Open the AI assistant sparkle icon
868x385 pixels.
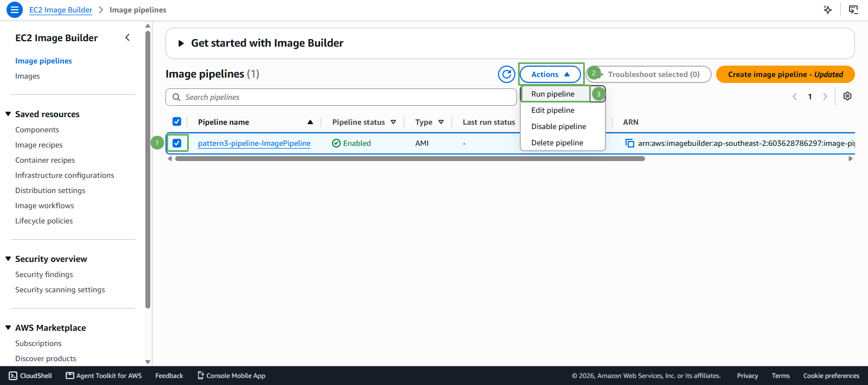828,10
